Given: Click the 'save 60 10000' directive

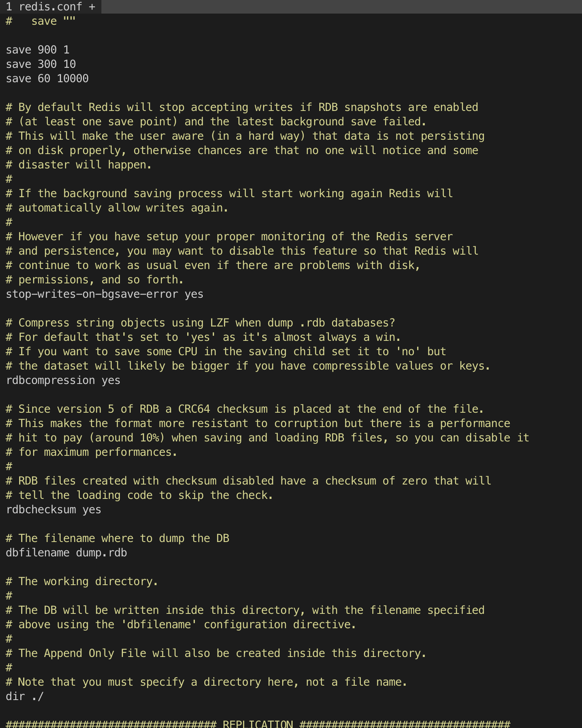Looking at the screenshot, I should click(x=47, y=79).
